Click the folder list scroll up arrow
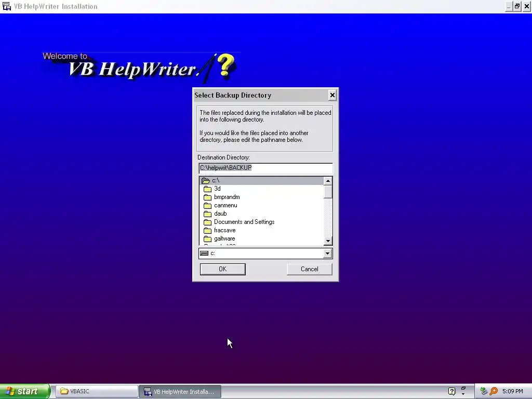This screenshot has height=399, width=532. point(328,181)
